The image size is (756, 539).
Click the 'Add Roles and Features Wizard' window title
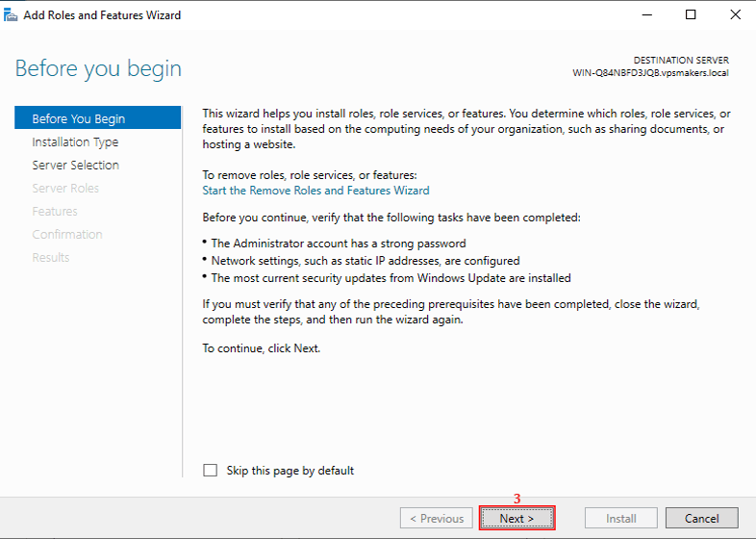pos(102,15)
